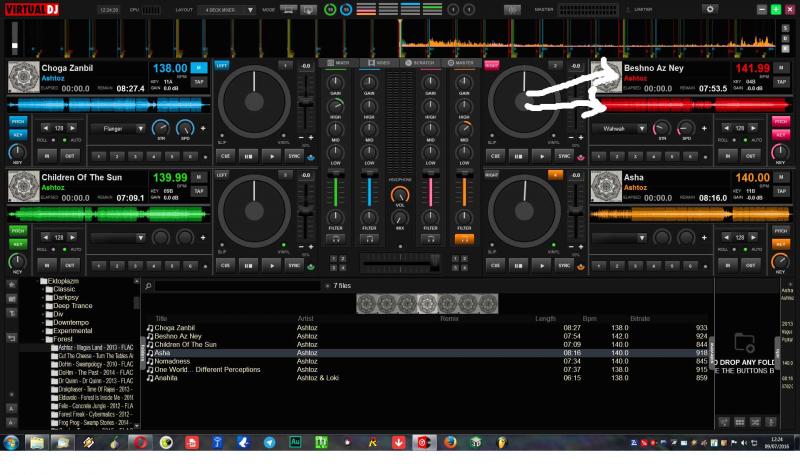Open the 4 DECK MIXER layout dropdown
This screenshot has width=800, height=475.
(227, 10)
